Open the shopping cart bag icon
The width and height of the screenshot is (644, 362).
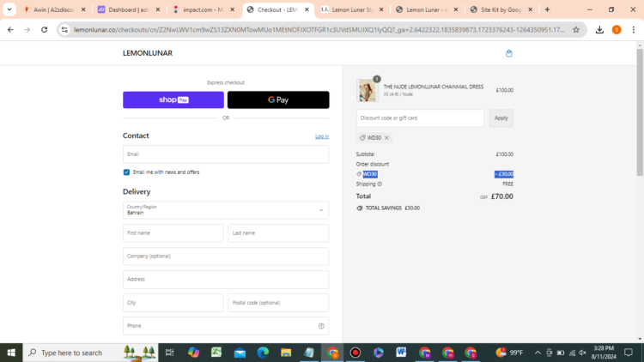(509, 53)
